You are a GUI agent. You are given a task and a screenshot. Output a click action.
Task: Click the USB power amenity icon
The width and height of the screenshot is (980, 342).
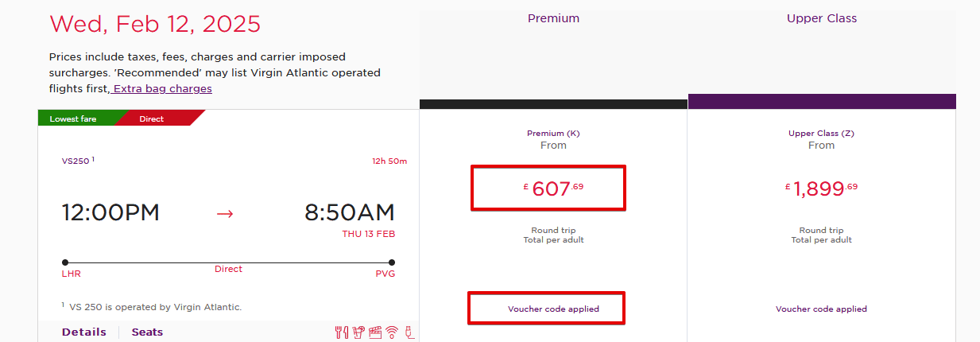(409, 332)
